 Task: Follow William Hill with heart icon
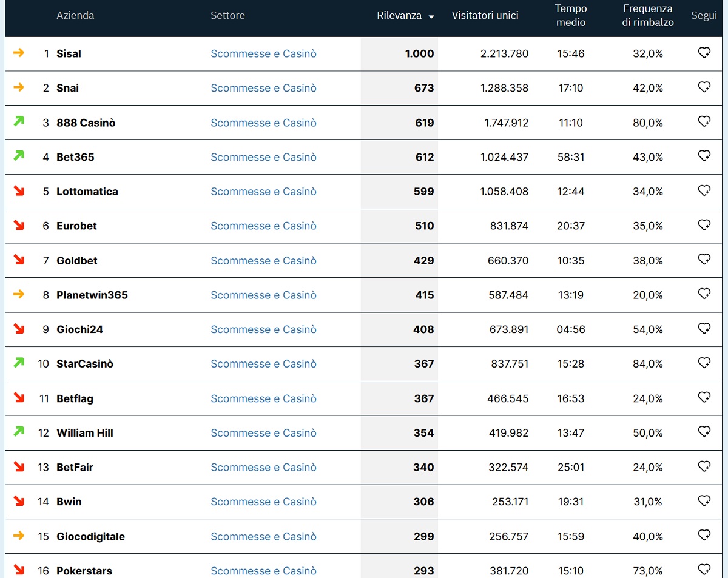point(704,432)
